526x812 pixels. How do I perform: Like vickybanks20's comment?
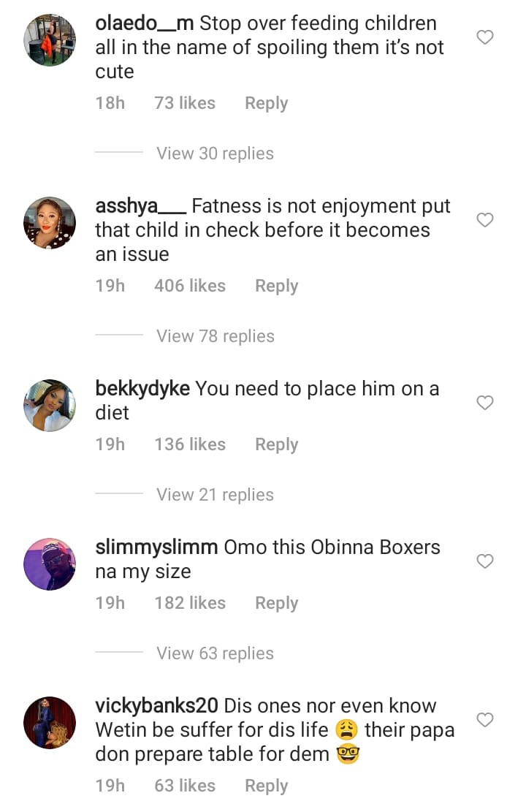point(485,720)
